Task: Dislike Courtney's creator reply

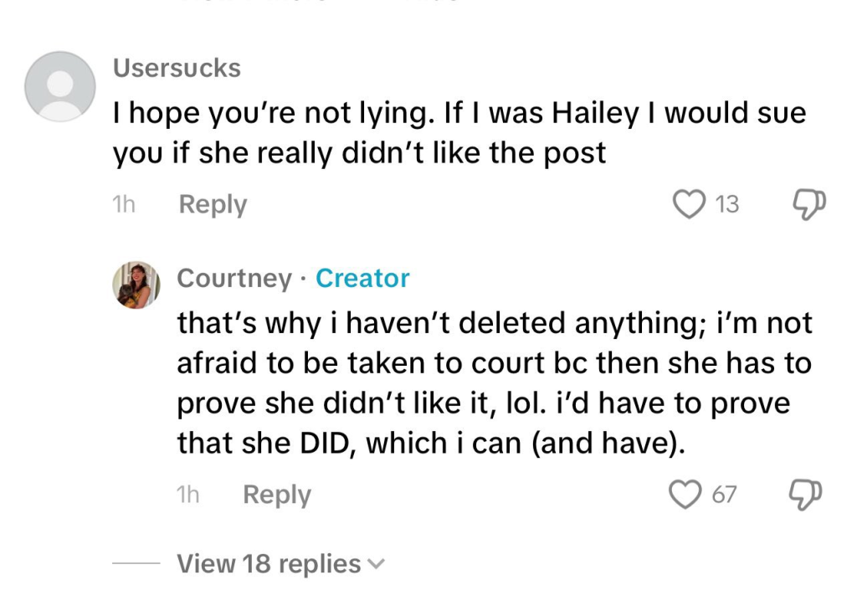Action: (807, 495)
